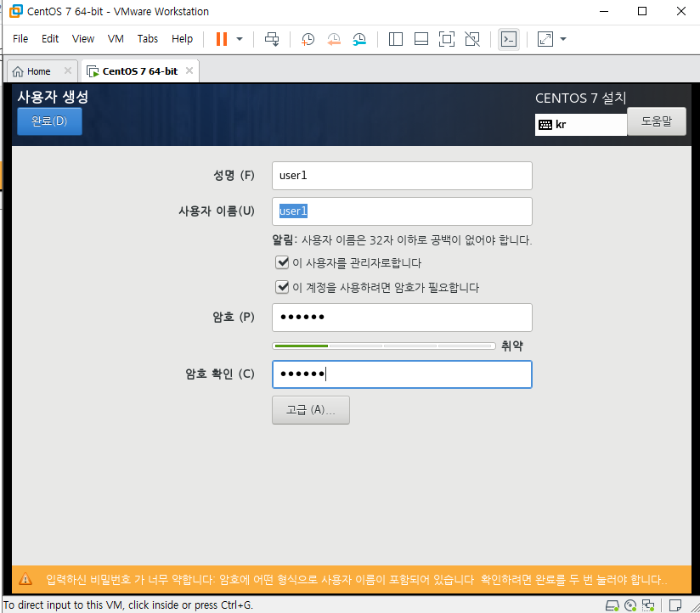Viewport: 700px width, 613px height.
Task: Open the File menu
Action: coord(20,39)
